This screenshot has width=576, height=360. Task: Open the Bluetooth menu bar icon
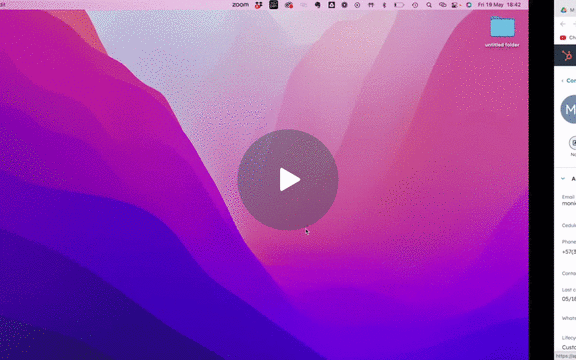click(385, 5)
